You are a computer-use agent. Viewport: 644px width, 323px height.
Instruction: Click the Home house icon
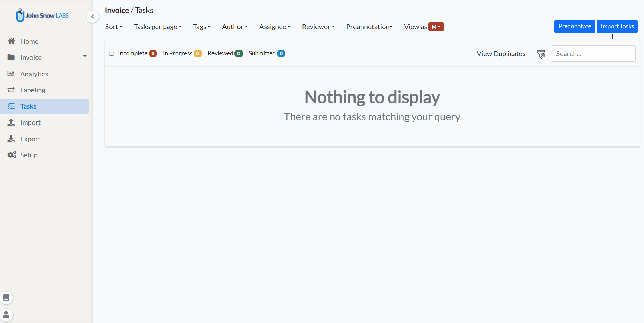(11, 41)
